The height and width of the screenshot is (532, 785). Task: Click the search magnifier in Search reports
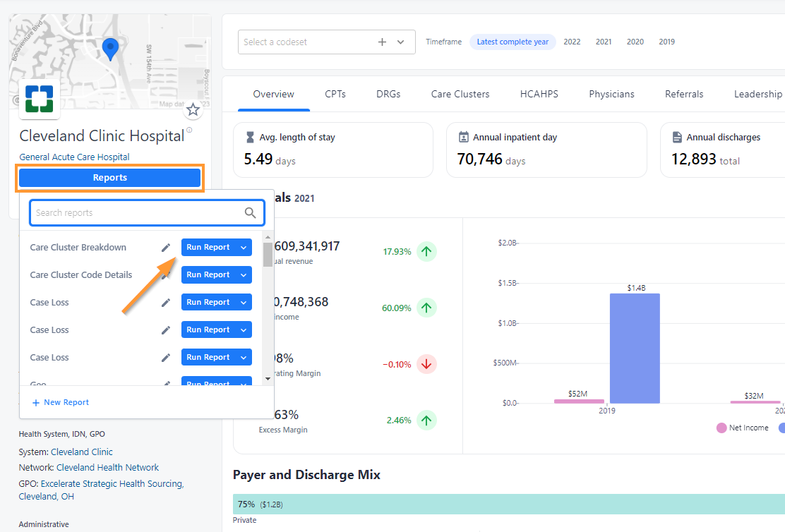coord(251,212)
